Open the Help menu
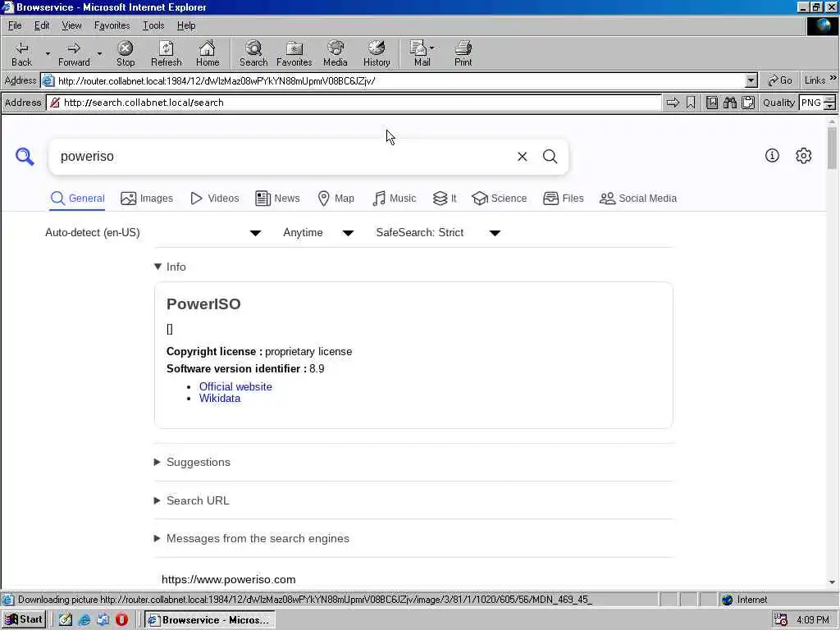840x630 pixels. (186, 25)
